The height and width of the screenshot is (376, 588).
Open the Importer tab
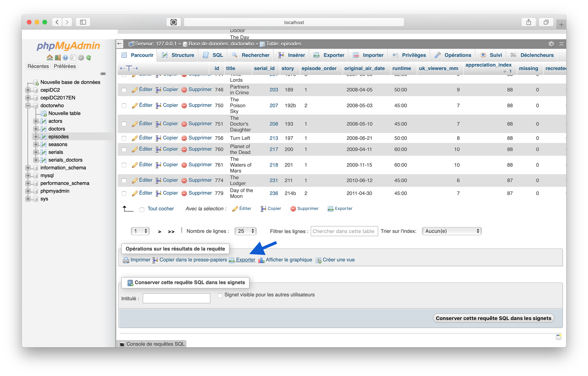click(368, 55)
